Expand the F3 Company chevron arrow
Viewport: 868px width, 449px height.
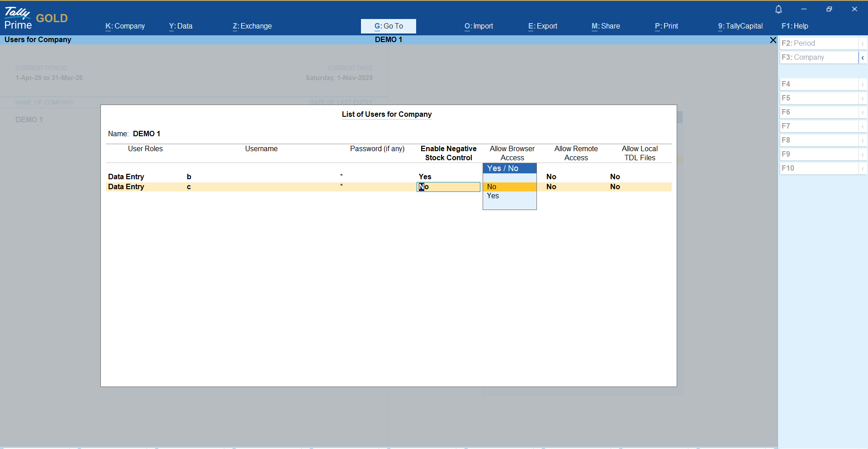863,57
